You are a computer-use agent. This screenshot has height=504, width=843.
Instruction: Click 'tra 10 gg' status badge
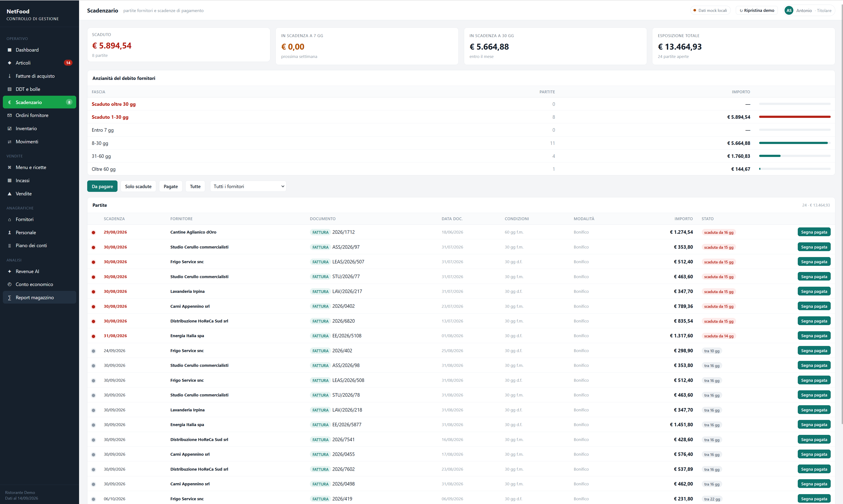coord(711,351)
